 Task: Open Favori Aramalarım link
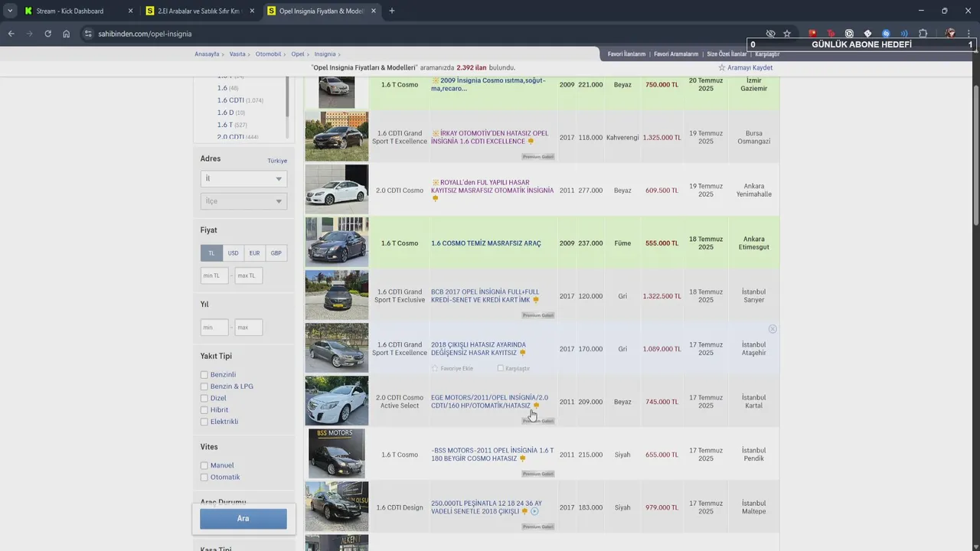[676, 54]
